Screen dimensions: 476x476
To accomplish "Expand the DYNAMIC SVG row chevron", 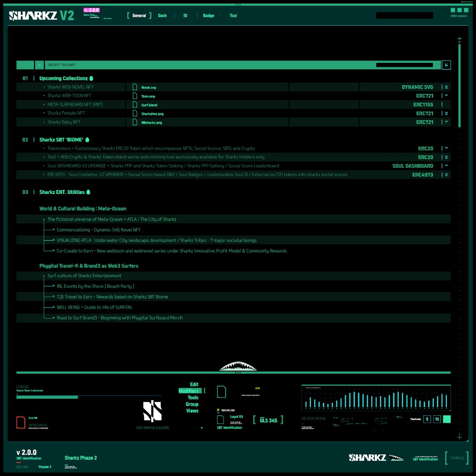I will tap(446, 87).
